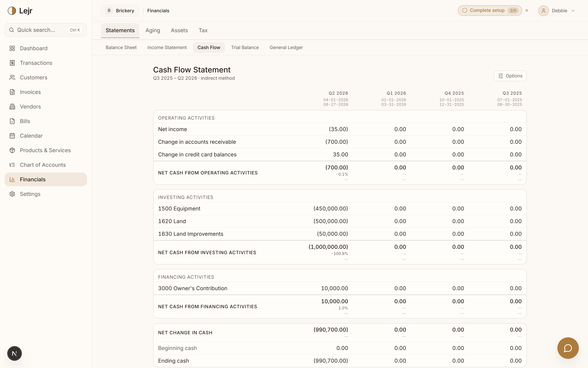This screenshot has width=588, height=368.
Task: Click Debbie's user avatar icon
Action: pos(543,11)
